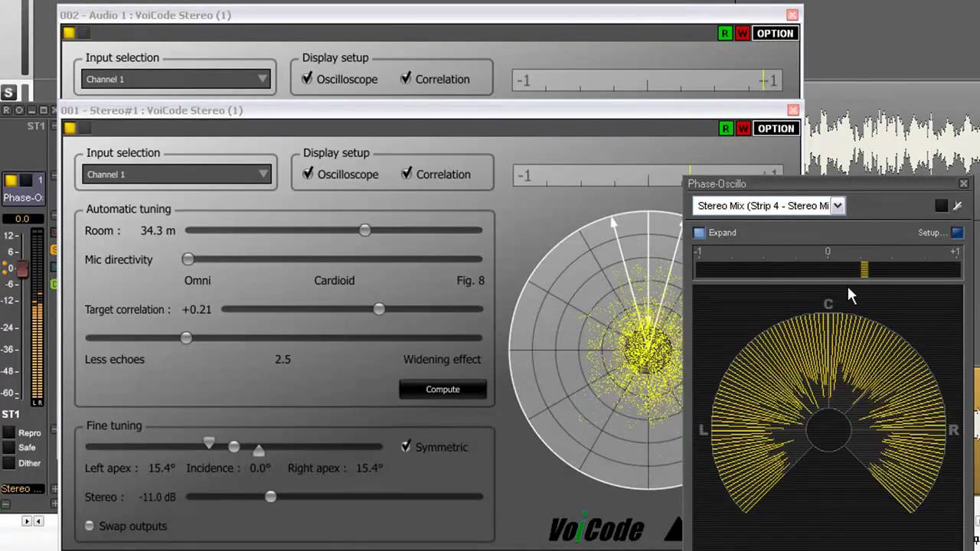Viewport: 980px width, 551px height.
Task: Click the 0.0 gain value on ST1 strip
Action: pyautogui.click(x=22, y=219)
